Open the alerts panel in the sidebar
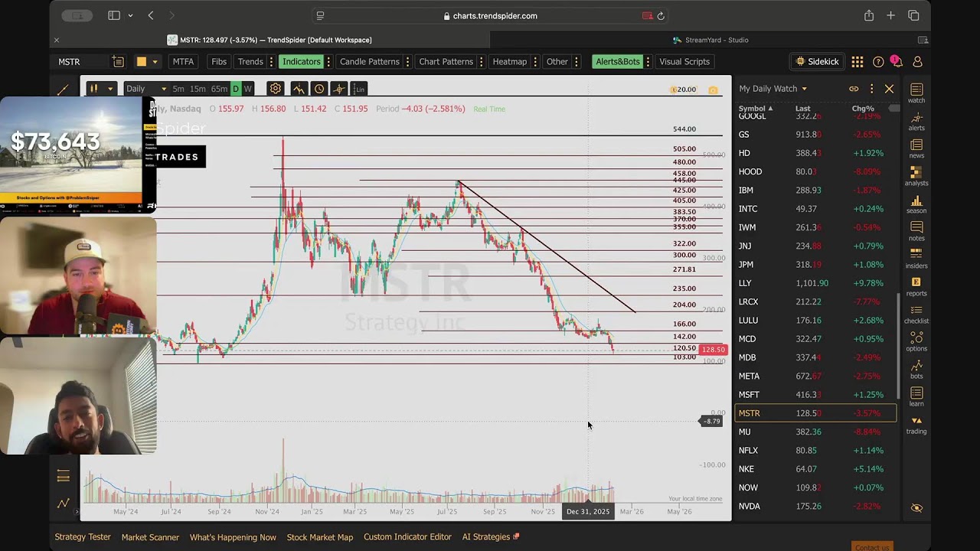This screenshot has height=551, width=980. pyautogui.click(x=916, y=121)
